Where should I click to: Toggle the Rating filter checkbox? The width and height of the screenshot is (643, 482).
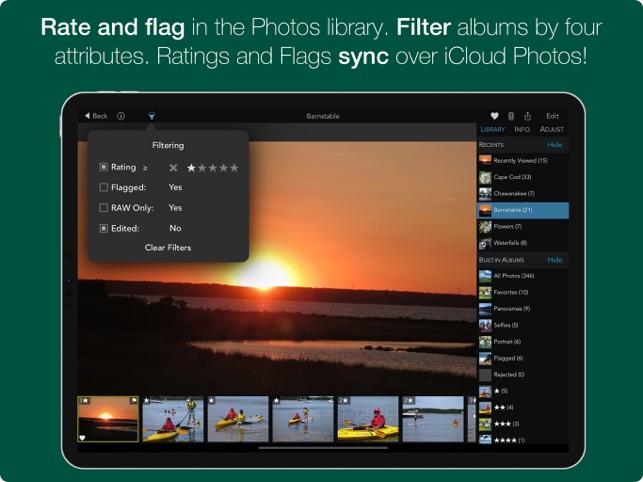pos(103,167)
